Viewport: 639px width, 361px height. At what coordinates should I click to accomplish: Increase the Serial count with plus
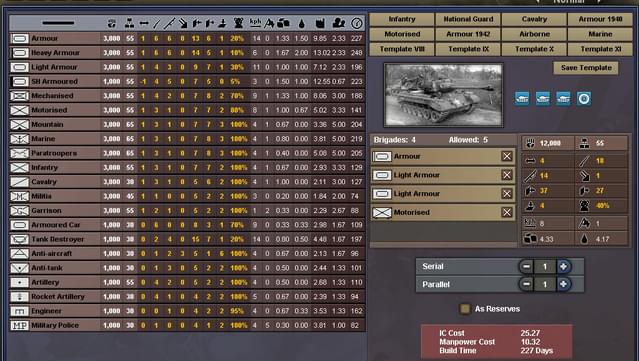pos(563,266)
